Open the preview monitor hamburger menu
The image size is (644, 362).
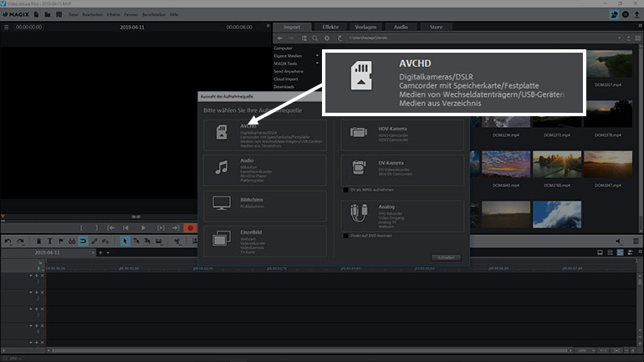[6, 27]
